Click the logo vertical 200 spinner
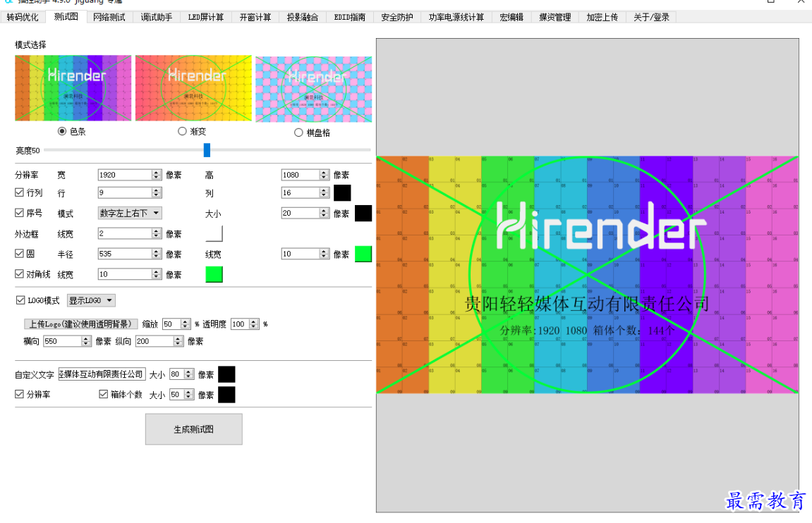This screenshot has height=523, width=812. (178, 341)
